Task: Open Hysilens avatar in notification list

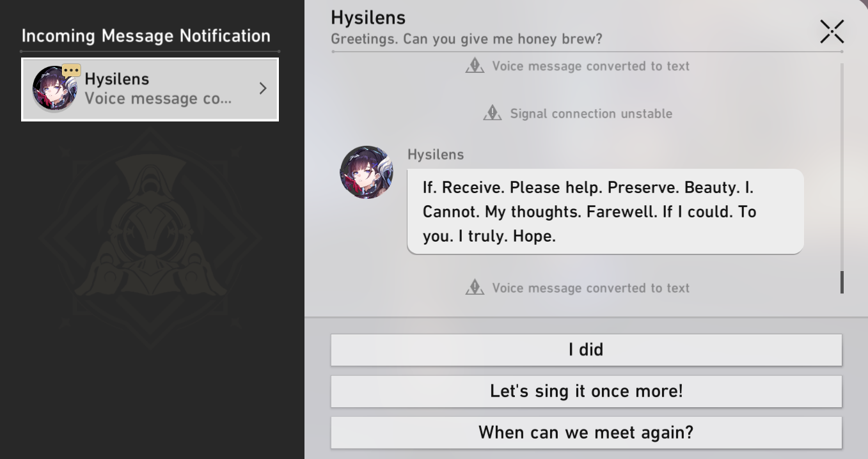Action: coord(55,89)
